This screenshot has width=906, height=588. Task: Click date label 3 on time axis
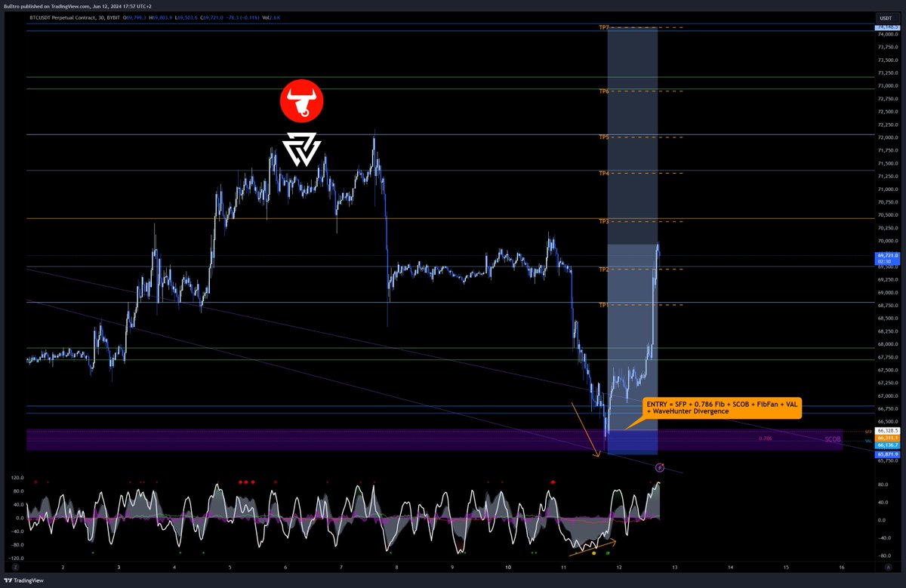coord(119,566)
